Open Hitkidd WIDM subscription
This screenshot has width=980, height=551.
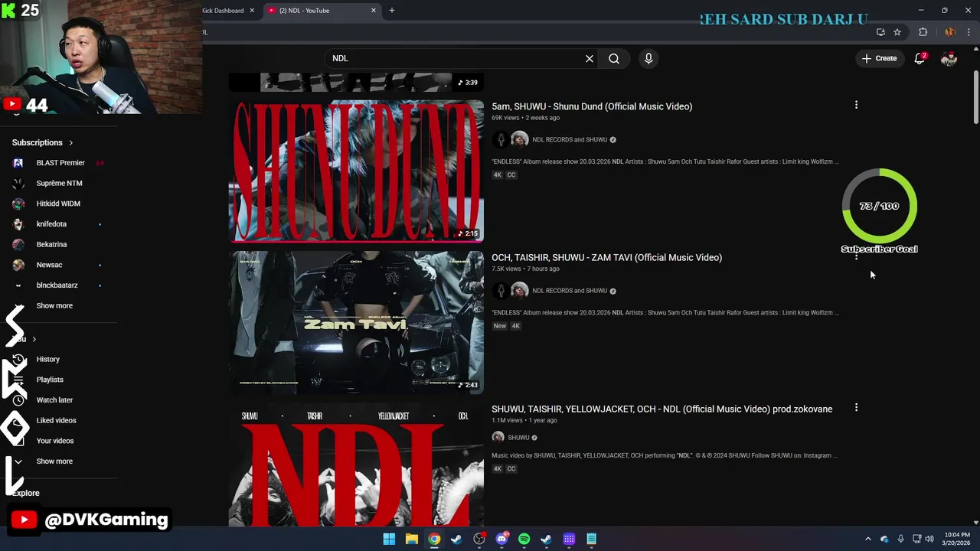pyautogui.click(x=58, y=204)
